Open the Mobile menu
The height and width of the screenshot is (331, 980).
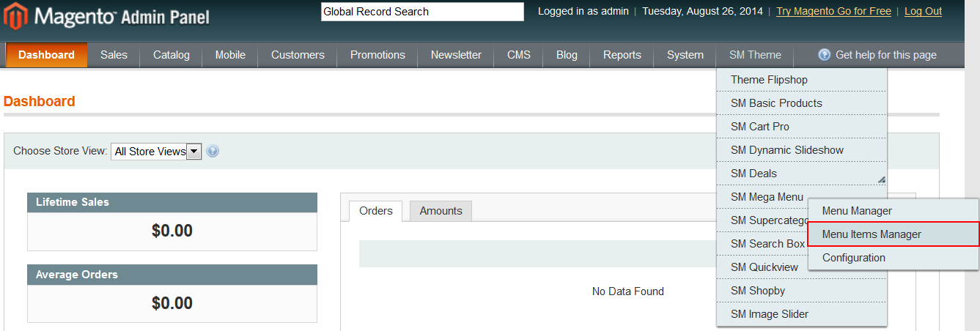[230, 55]
